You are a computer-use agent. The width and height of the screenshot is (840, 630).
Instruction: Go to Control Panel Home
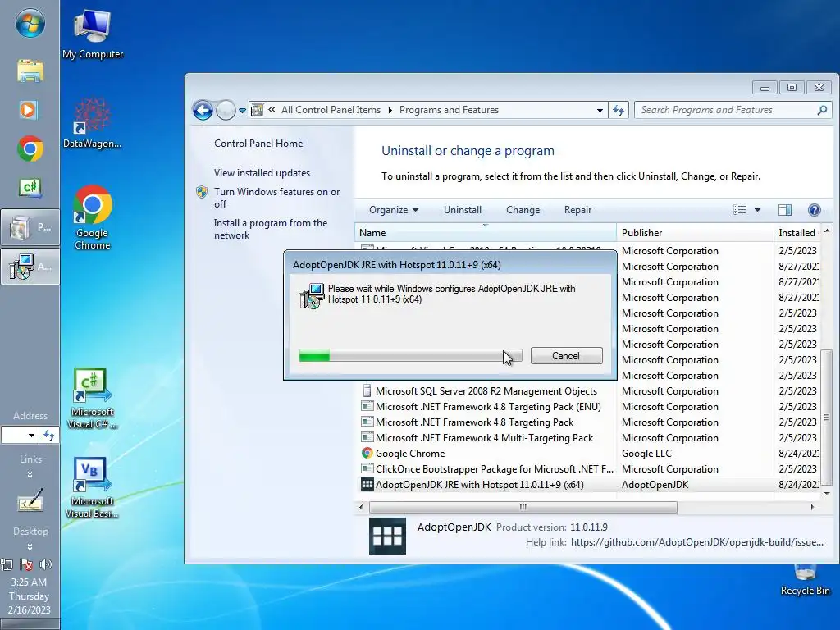point(258,144)
